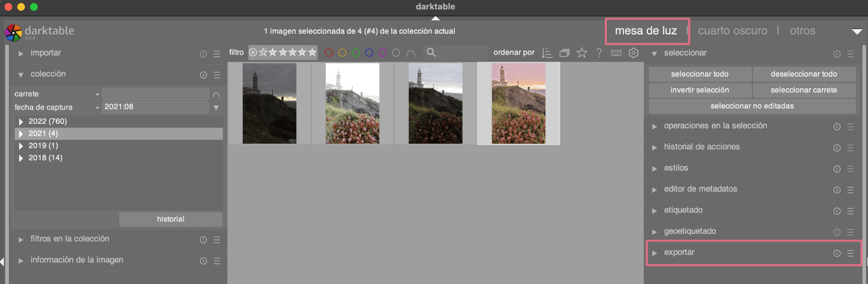Click seleccionar no editadas button
Screen dimensions: 868x284
click(752, 106)
